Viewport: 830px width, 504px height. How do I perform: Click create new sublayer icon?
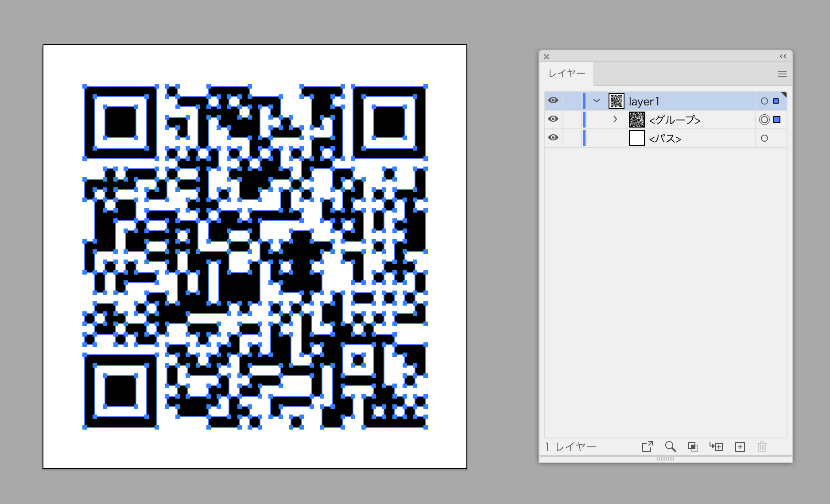(x=716, y=446)
